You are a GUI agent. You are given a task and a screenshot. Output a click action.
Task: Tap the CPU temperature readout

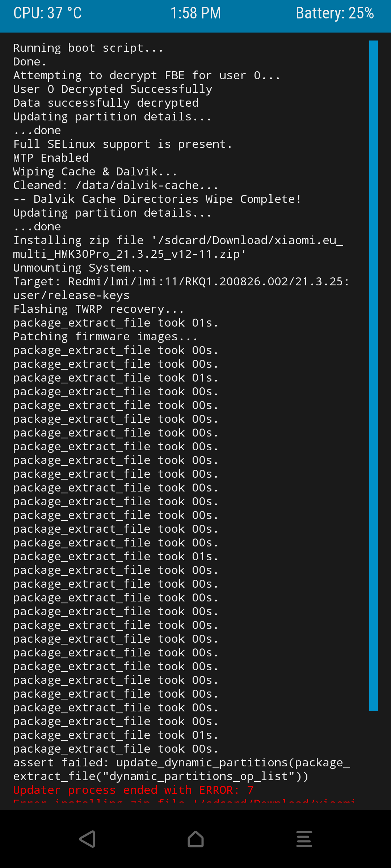(x=47, y=13)
